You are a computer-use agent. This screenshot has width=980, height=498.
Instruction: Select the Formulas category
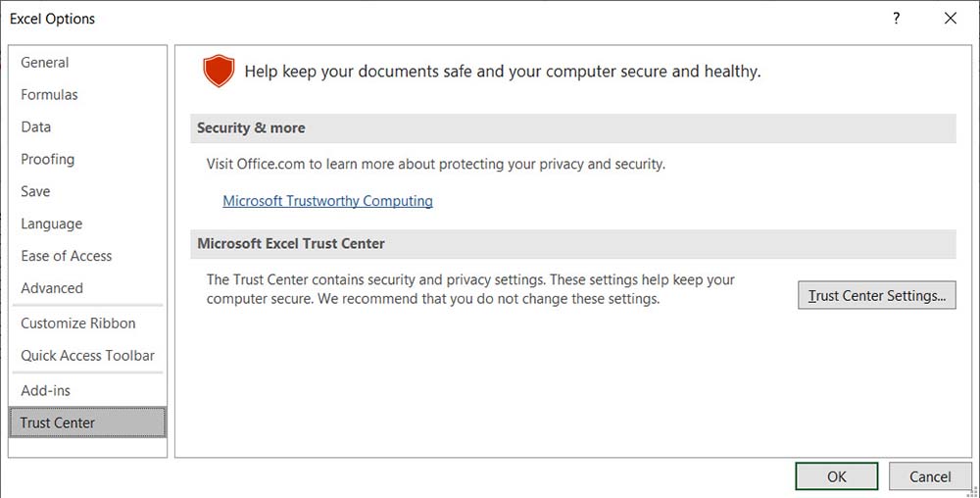tap(49, 95)
